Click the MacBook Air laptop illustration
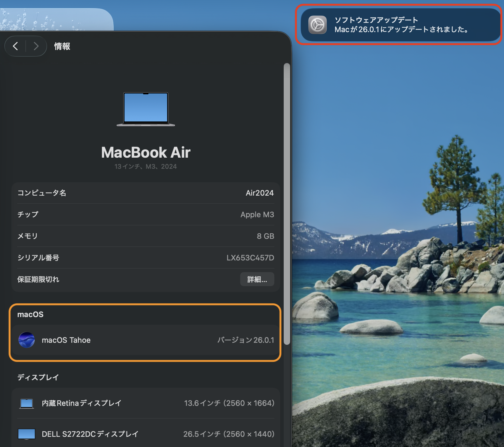The height and width of the screenshot is (447, 504). click(x=146, y=109)
